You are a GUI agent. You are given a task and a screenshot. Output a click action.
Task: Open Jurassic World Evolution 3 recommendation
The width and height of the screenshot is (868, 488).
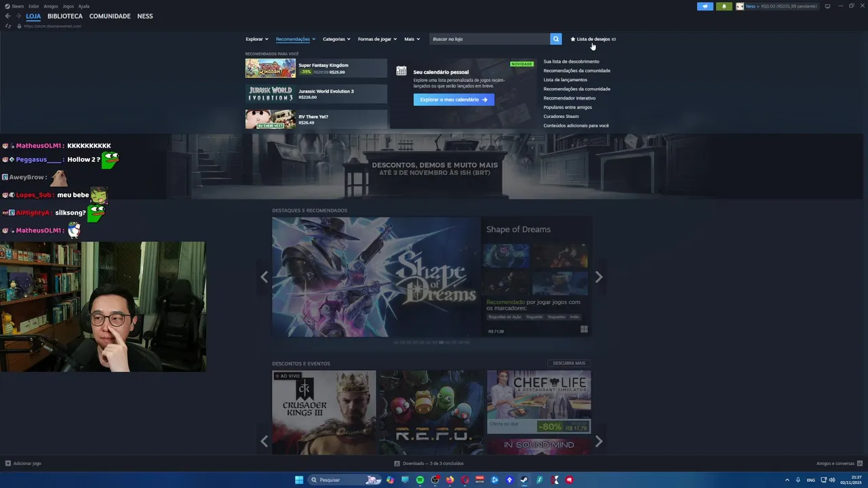pyautogui.click(x=316, y=94)
